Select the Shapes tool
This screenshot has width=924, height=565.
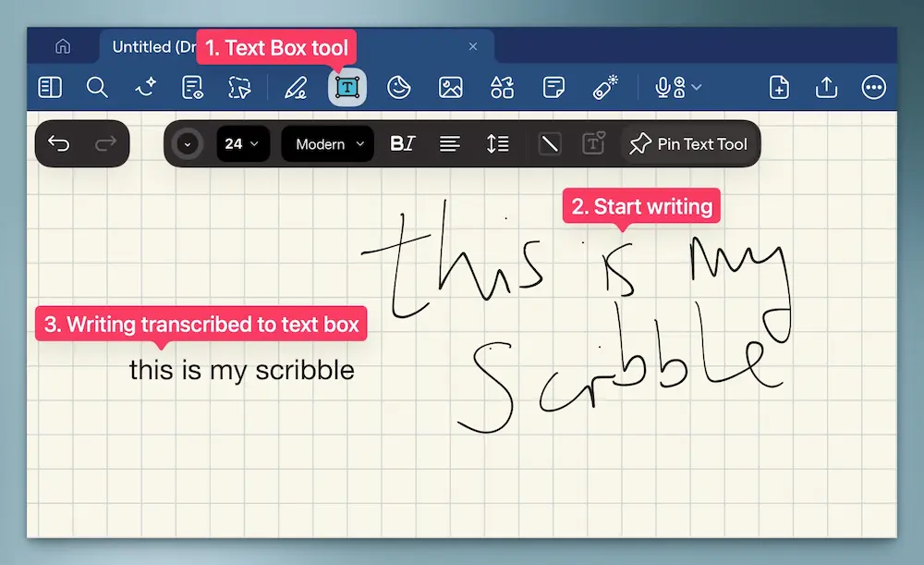tap(502, 87)
